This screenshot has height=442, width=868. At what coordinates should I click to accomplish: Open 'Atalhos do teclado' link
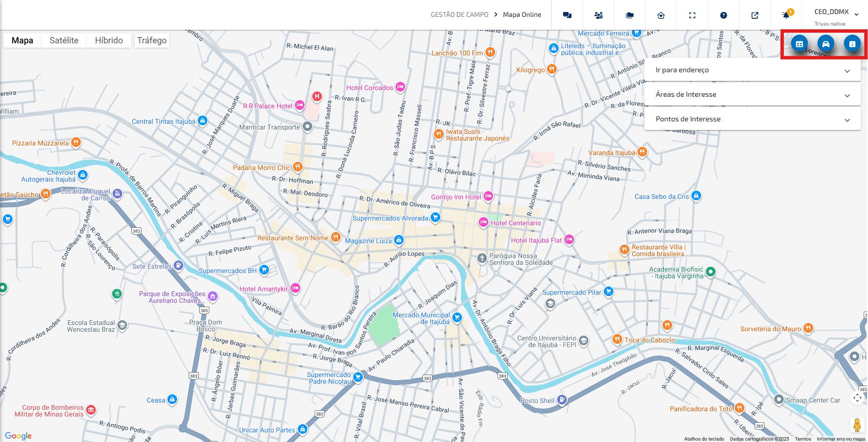pos(704,439)
